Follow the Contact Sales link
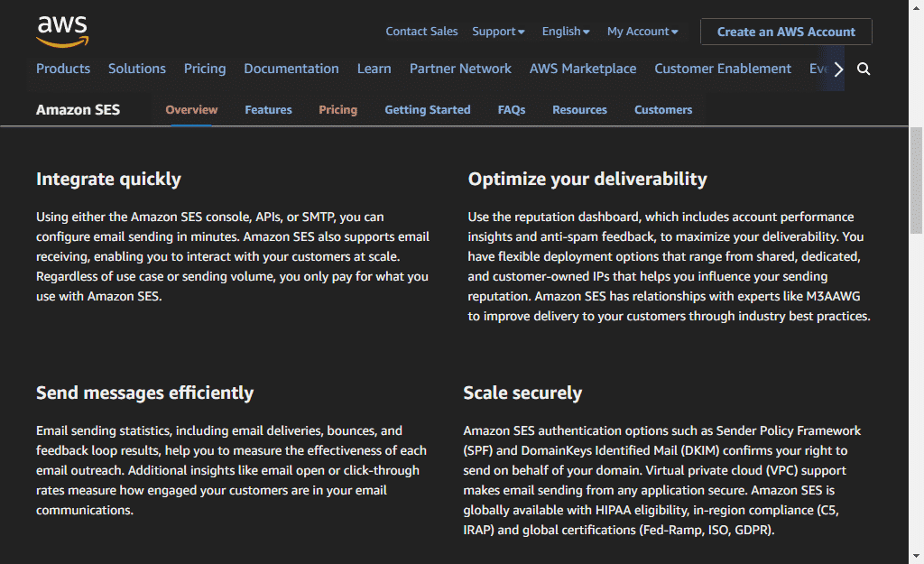924x564 pixels. [x=421, y=31]
